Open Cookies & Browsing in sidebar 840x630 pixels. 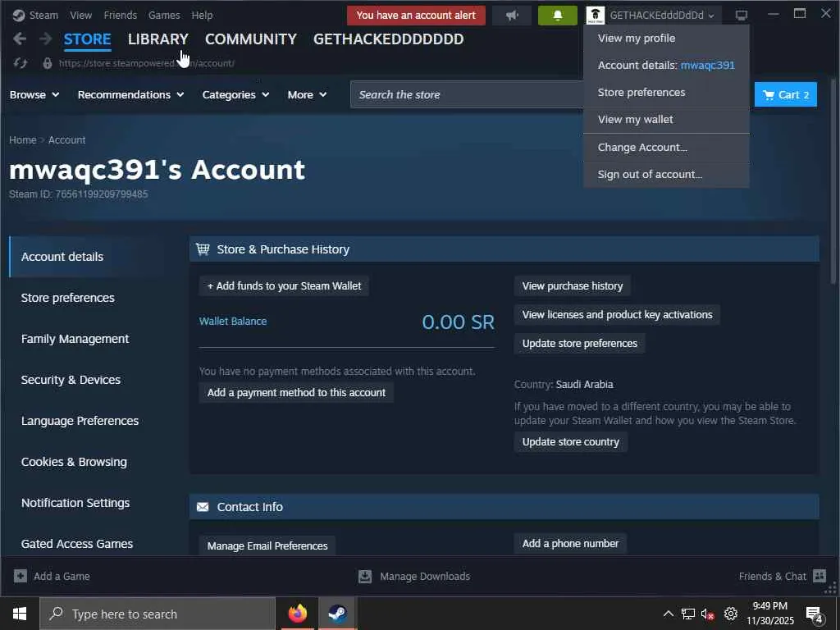point(74,462)
